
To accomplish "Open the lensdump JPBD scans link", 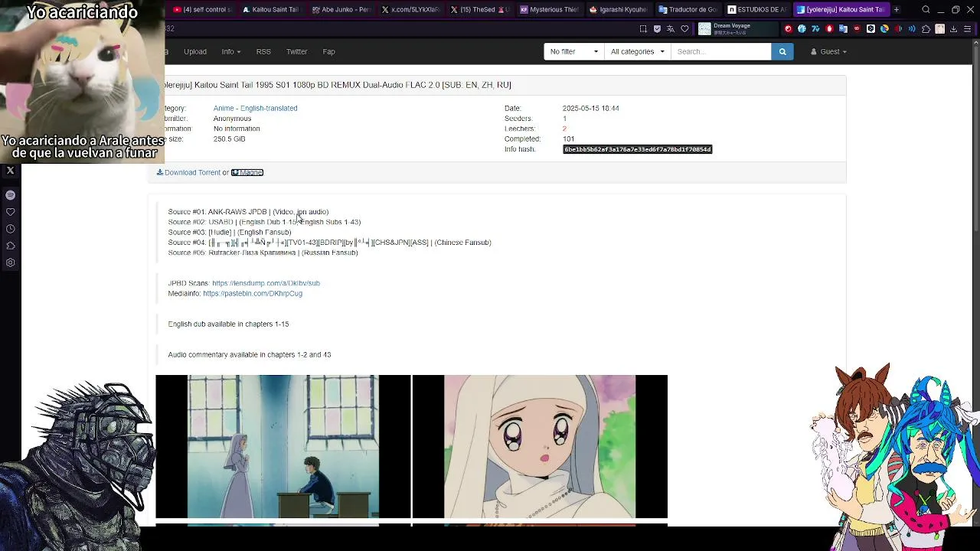I will [266, 283].
